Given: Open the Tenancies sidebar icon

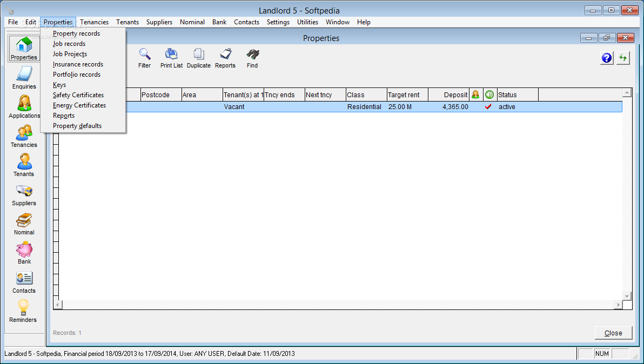Looking at the screenshot, I should tap(24, 136).
